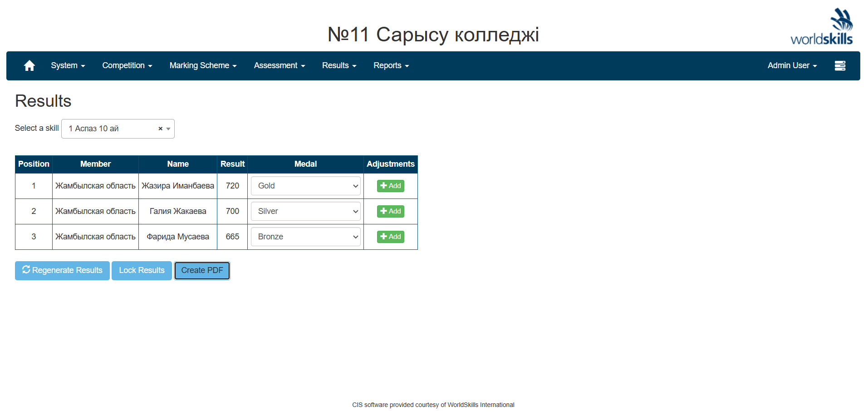The image size is (868, 412).
Task: Click Regenerate Results button
Action: pyautogui.click(x=62, y=271)
